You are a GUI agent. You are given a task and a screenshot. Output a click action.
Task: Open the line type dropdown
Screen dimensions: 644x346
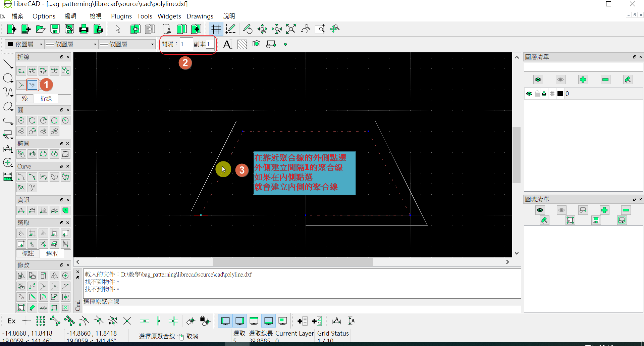[127, 44]
